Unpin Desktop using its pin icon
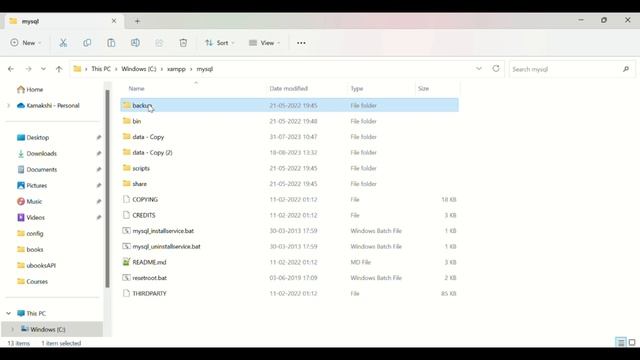This screenshot has width=640, height=360. pos(99,138)
